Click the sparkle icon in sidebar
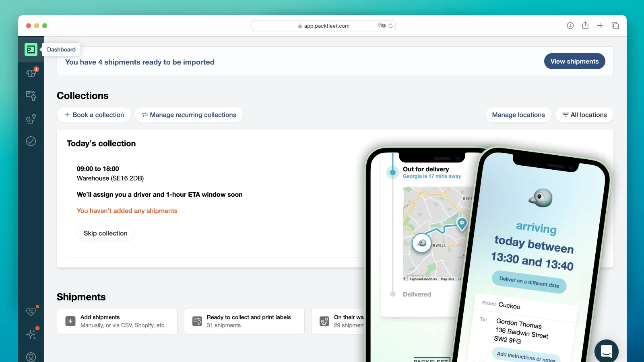Viewport: 644px width, 362px height. click(31, 334)
